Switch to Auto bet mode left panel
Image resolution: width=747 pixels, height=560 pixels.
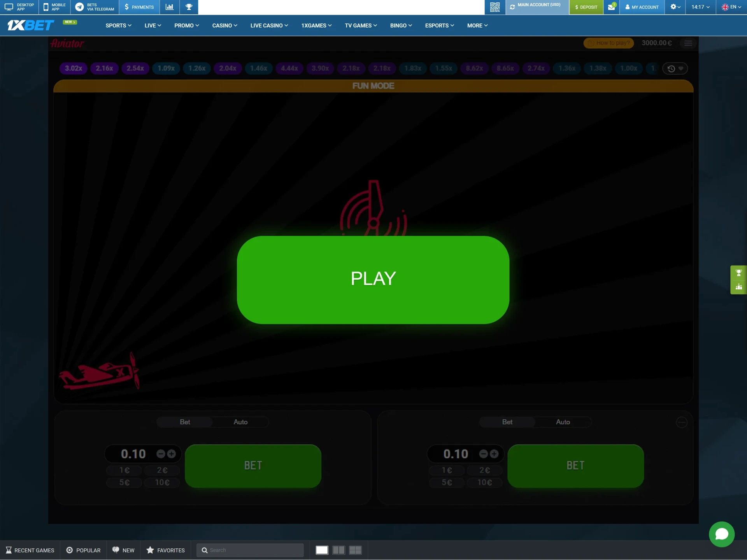240,422
